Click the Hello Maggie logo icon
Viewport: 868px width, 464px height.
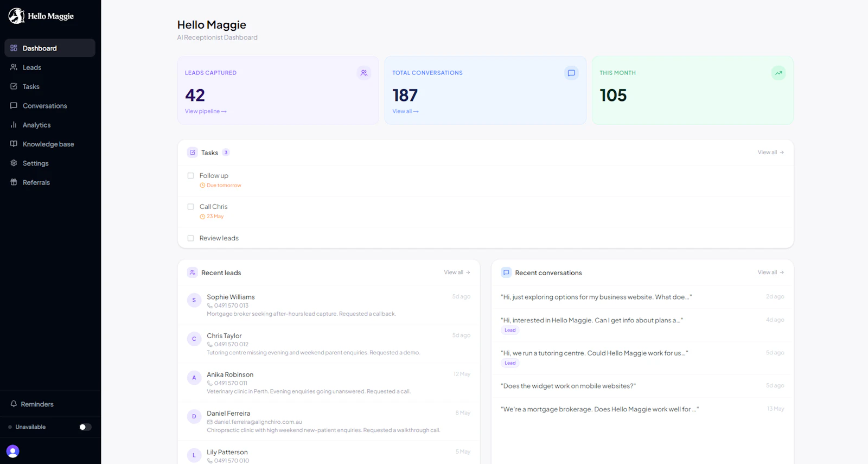coord(16,16)
